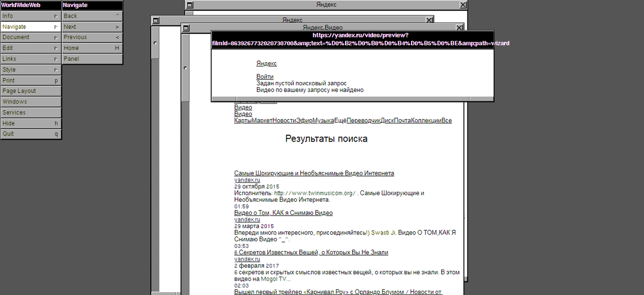Expand the Links submenu
The image size is (644, 295).
31,59
